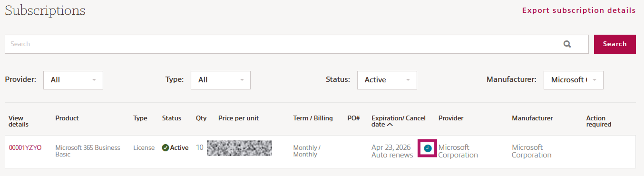This screenshot has height=176, width=644.
Task: Select the Qty column header
Action: pos(201,118)
